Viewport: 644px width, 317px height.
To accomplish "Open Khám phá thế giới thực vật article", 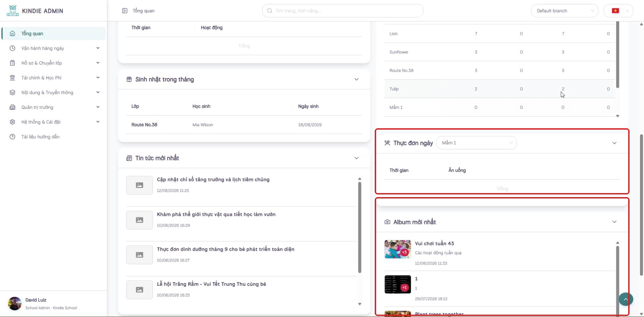I will [216, 215].
